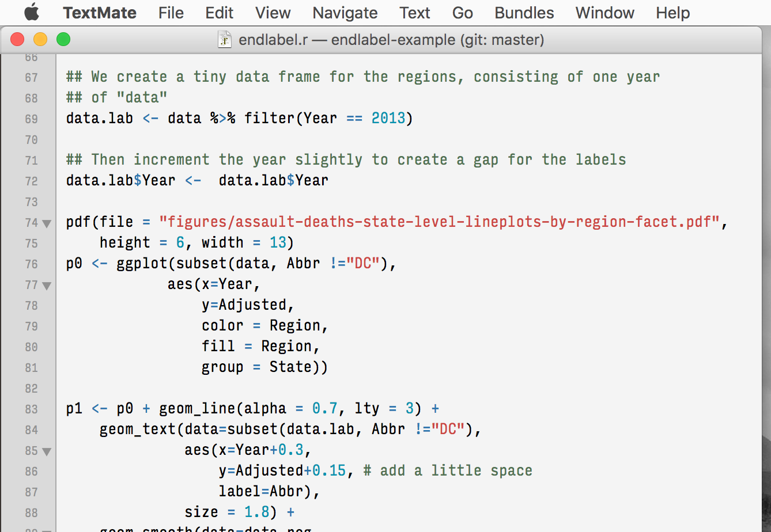Image resolution: width=771 pixels, height=532 pixels.
Task: Open the File menu
Action: (171, 13)
